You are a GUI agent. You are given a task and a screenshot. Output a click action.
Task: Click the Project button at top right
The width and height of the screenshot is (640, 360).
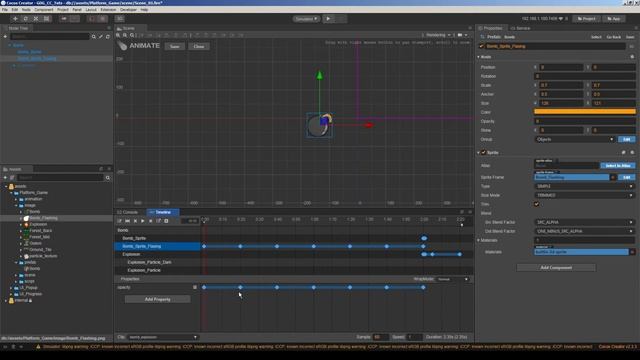coord(587,19)
